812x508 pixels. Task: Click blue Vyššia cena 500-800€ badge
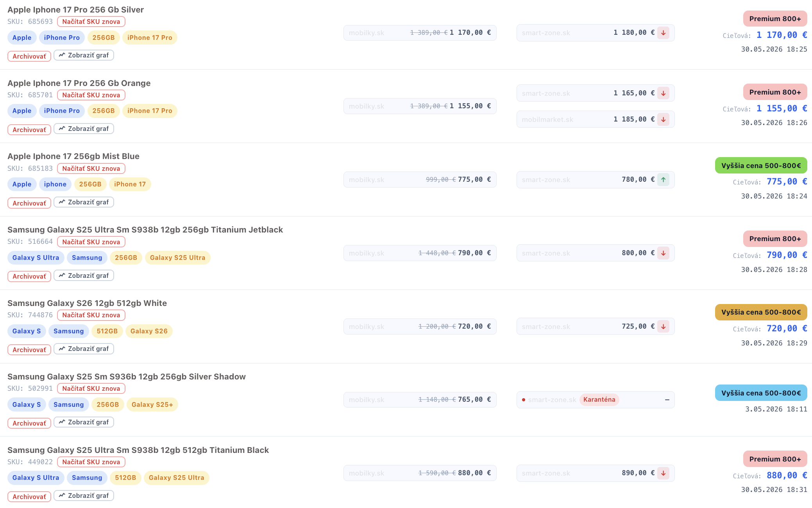(x=761, y=393)
